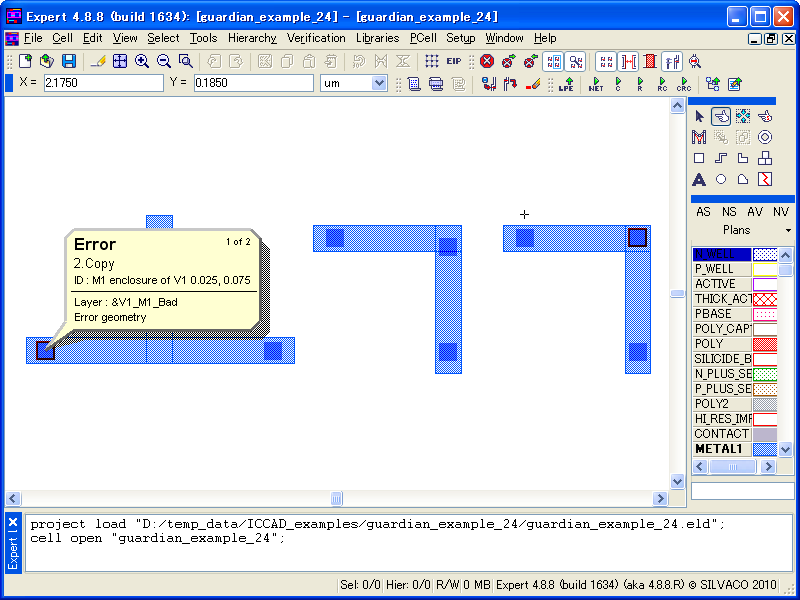Click the Zoom In magnifier icon
The height and width of the screenshot is (600, 800).
click(x=142, y=61)
